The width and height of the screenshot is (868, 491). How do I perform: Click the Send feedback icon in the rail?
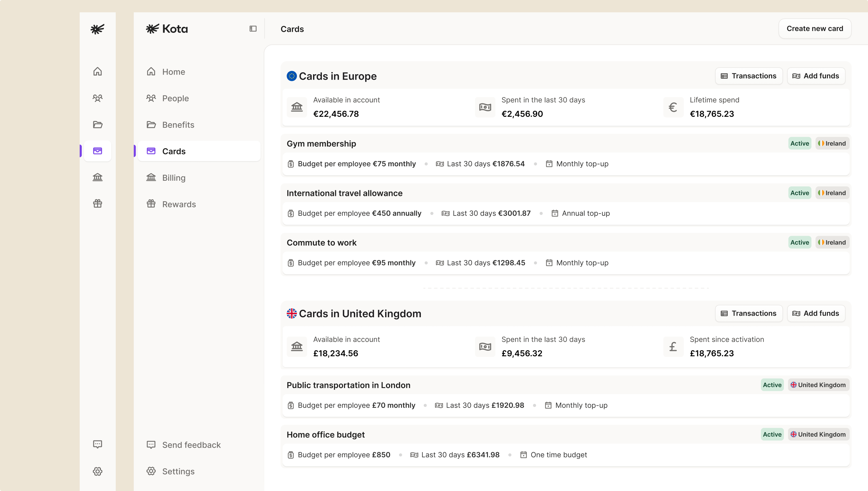click(x=97, y=444)
